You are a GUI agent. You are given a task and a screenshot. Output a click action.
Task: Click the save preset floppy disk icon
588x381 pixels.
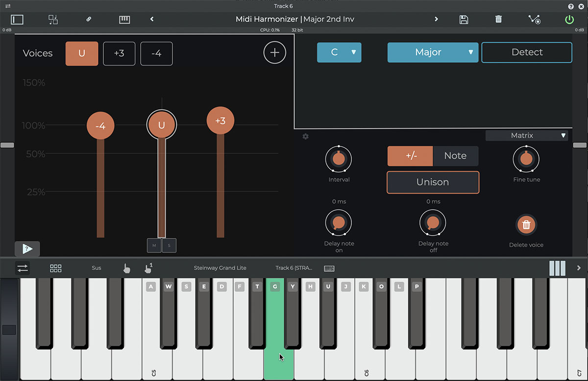pos(464,20)
